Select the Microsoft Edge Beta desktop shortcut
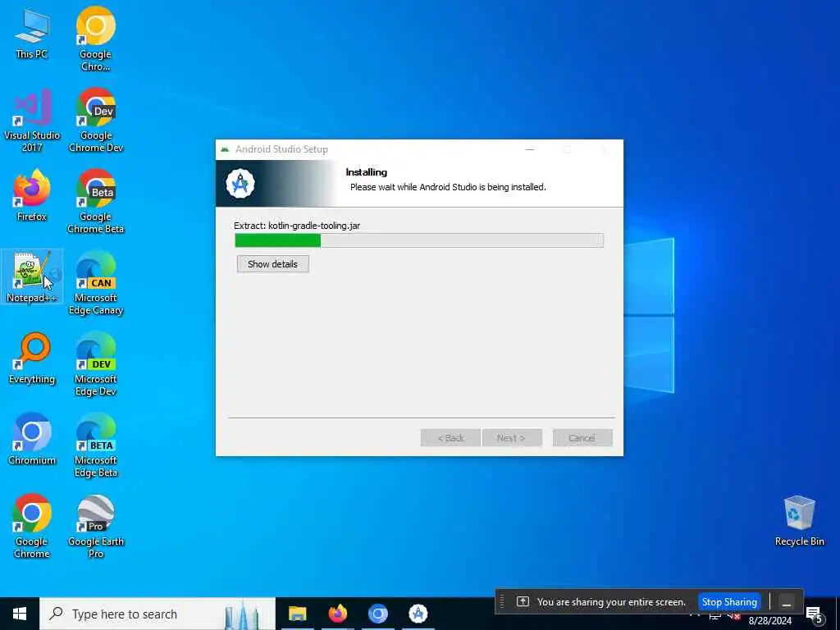840x630 pixels. (x=96, y=445)
